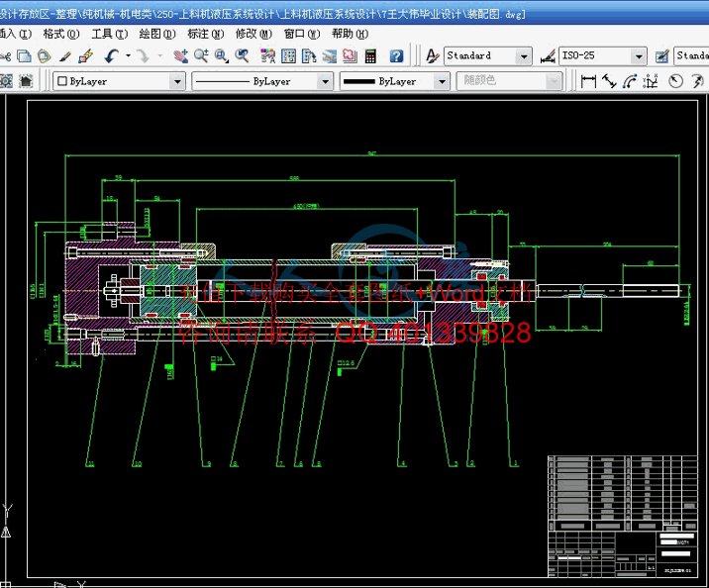Click the 450 stroke dimension text
This screenshot has width=709, height=588.
[306, 206]
